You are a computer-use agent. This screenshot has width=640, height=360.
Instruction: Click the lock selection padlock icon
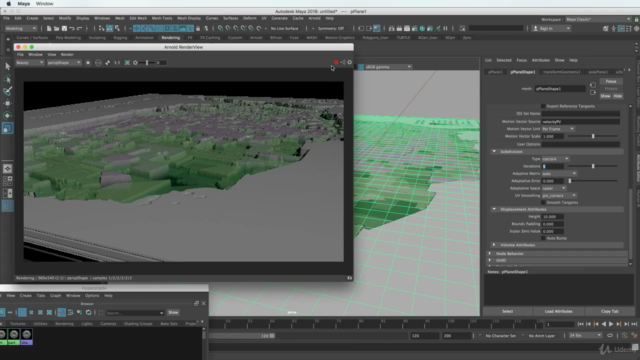coord(198,29)
